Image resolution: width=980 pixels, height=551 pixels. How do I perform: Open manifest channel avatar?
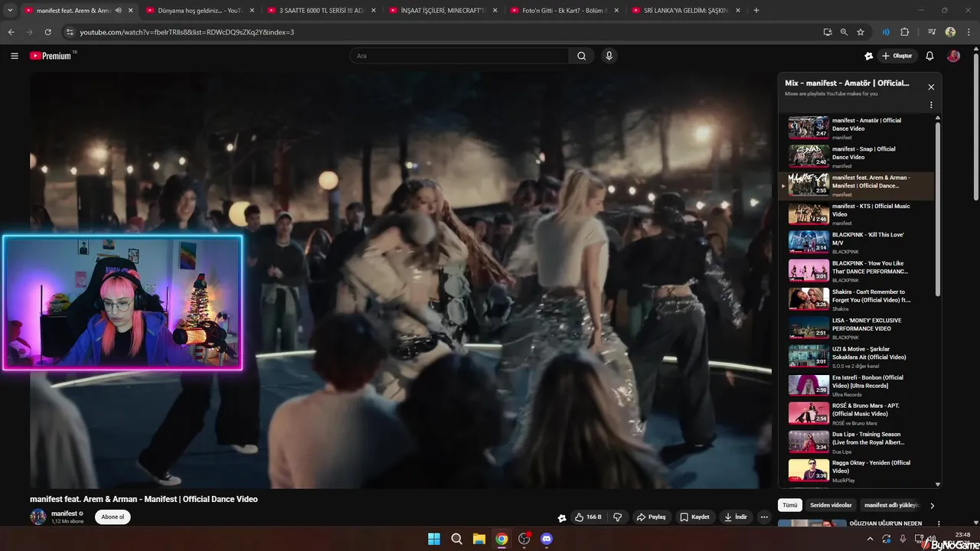(x=38, y=517)
